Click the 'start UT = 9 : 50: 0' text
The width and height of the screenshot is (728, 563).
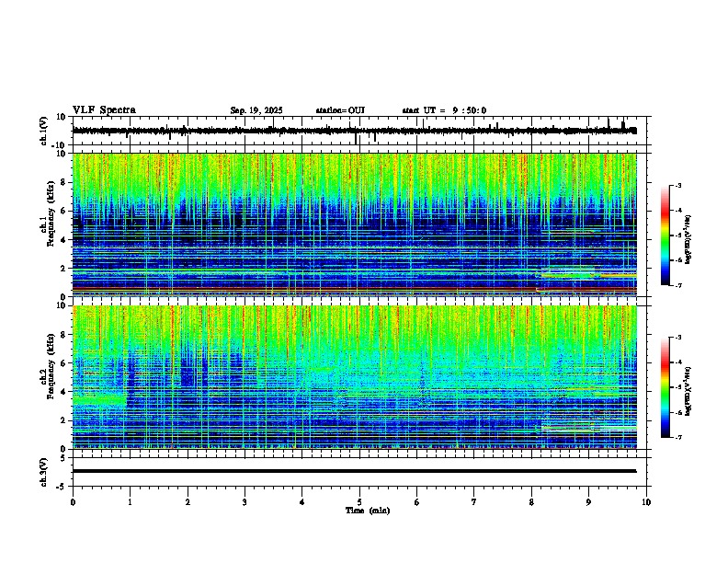click(x=444, y=110)
